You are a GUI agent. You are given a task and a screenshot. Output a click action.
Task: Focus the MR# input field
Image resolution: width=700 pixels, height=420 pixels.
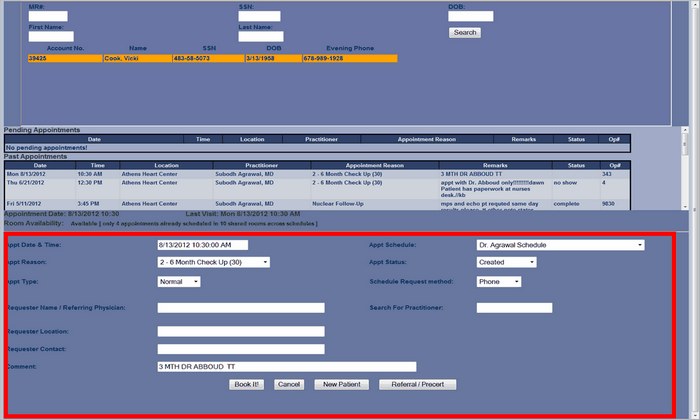point(48,17)
